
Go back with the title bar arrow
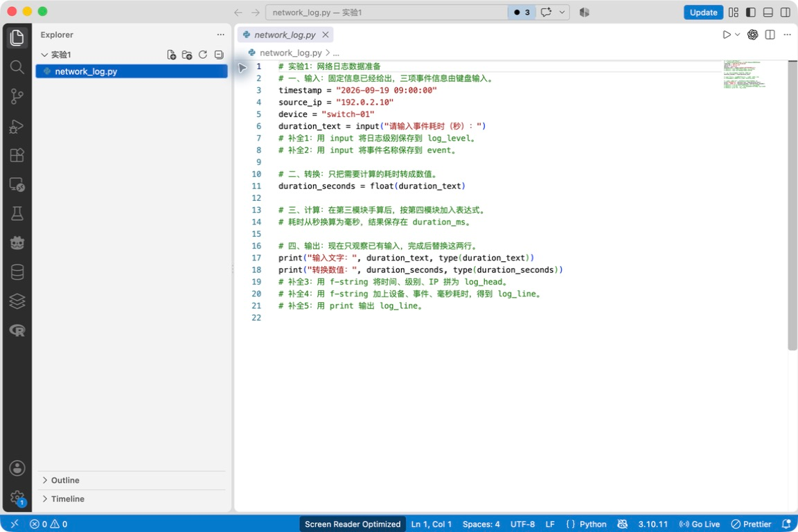click(238, 12)
